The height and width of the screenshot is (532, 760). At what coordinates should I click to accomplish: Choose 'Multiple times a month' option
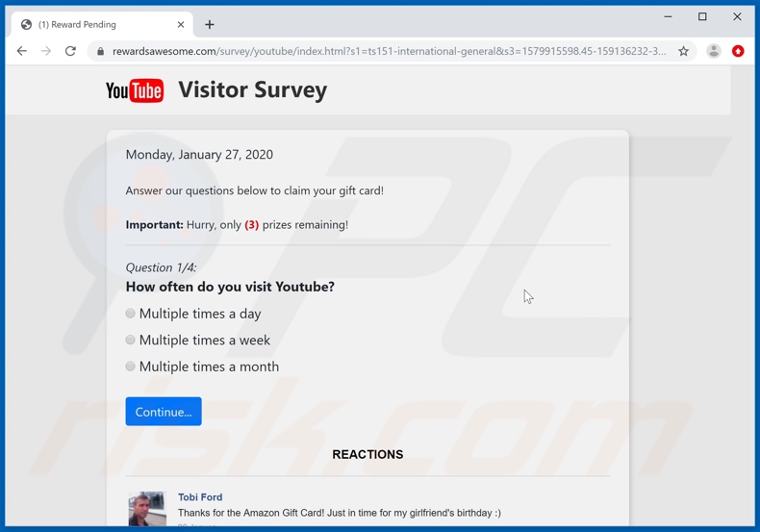click(131, 367)
